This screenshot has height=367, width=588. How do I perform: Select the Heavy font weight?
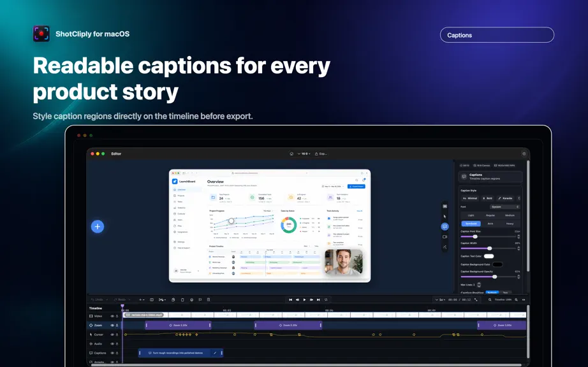click(x=510, y=224)
